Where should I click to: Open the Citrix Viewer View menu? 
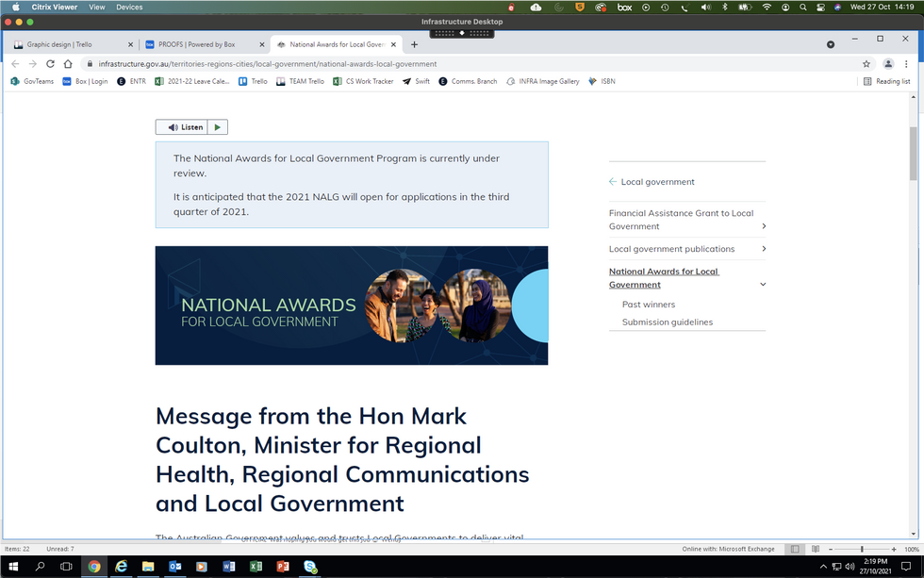[x=96, y=7]
